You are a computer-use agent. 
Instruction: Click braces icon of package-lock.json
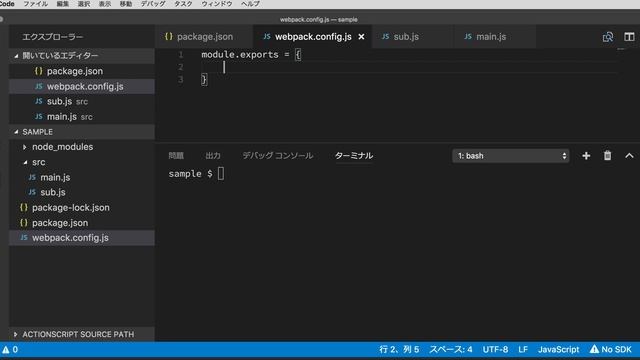click(x=24, y=207)
